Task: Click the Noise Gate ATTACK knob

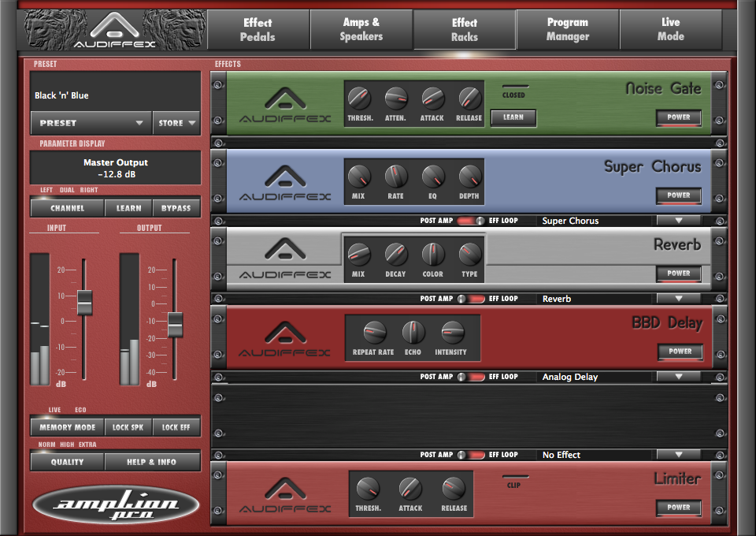Action: coord(433,99)
